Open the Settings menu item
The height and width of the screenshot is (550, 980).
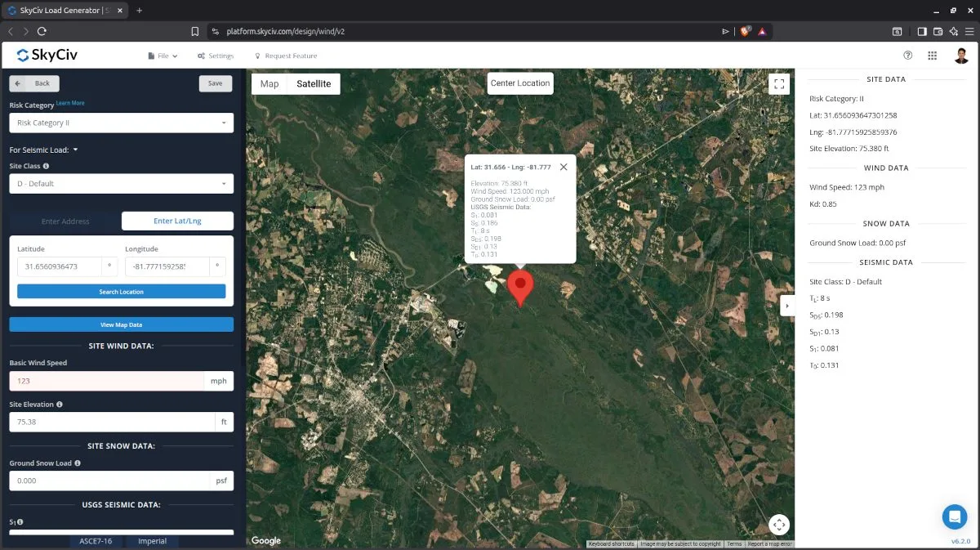pos(216,56)
